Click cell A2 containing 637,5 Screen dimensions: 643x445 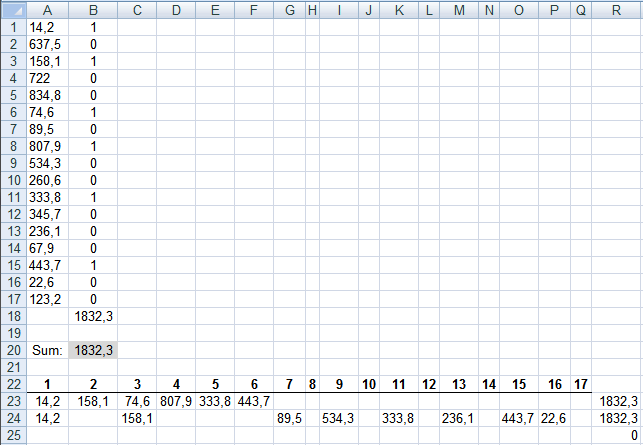48,44
